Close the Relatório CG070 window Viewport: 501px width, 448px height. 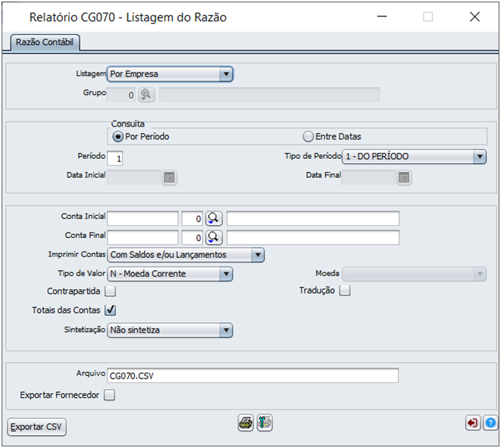[475, 16]
